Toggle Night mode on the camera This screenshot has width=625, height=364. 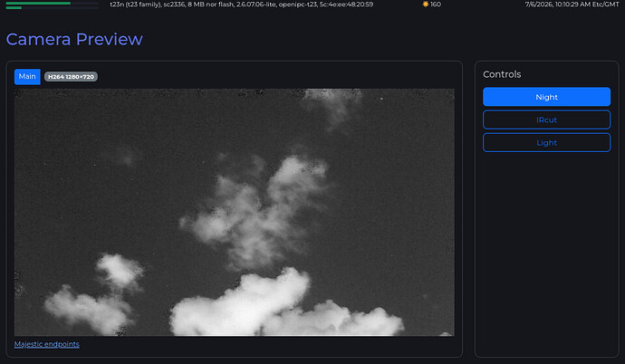coord(546,97)
